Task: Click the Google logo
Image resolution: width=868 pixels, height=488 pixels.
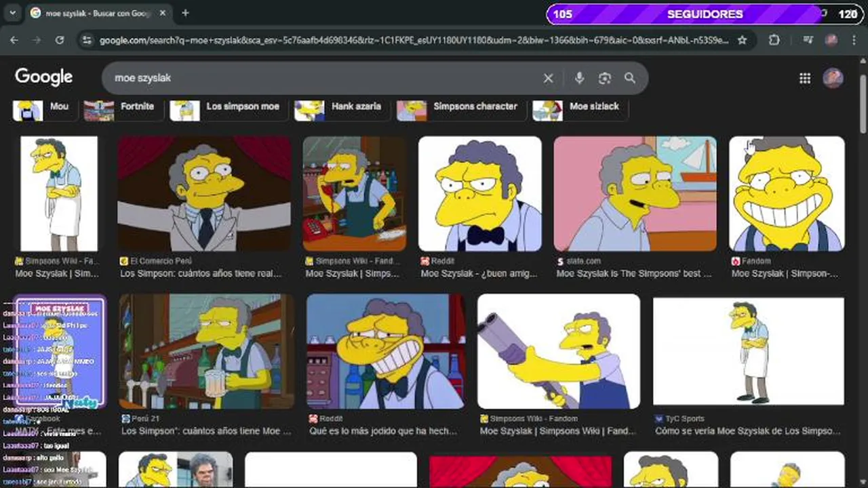Action: (x=43, y=77)
